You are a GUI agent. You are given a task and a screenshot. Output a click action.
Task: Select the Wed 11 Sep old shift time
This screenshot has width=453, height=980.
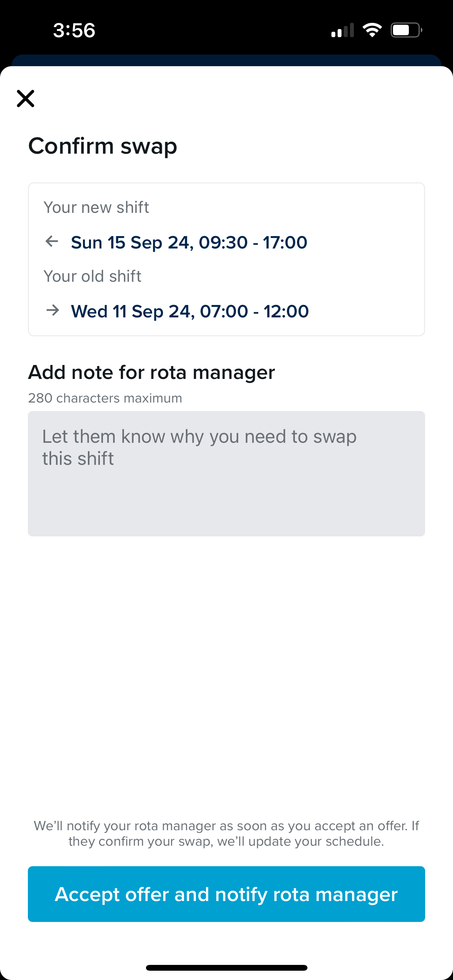190,312
